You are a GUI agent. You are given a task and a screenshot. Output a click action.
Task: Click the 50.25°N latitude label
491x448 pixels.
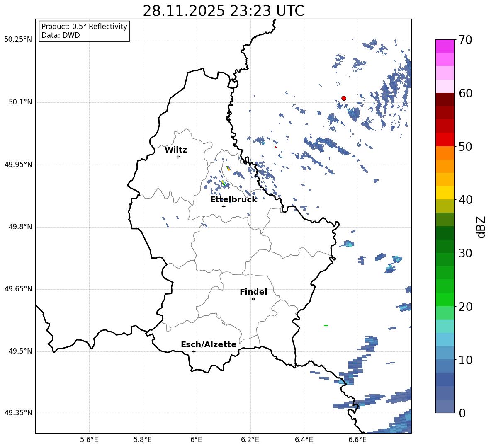pos(18,40)
